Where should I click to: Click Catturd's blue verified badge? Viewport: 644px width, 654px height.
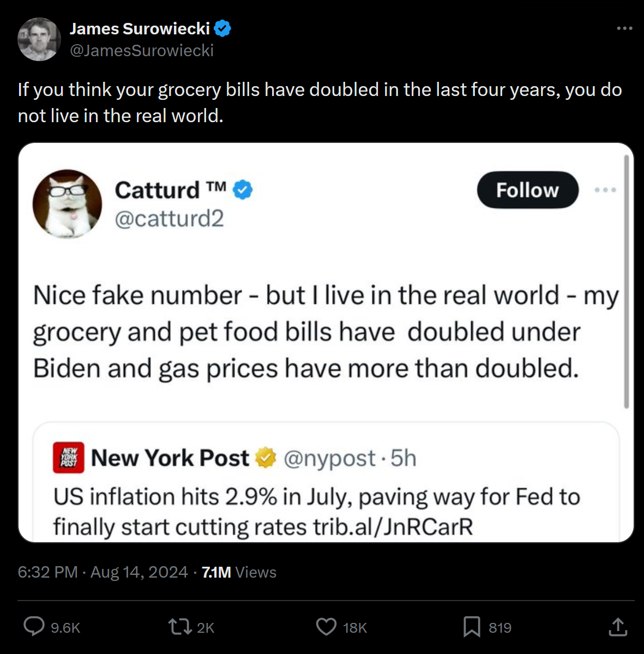point(243,190)
